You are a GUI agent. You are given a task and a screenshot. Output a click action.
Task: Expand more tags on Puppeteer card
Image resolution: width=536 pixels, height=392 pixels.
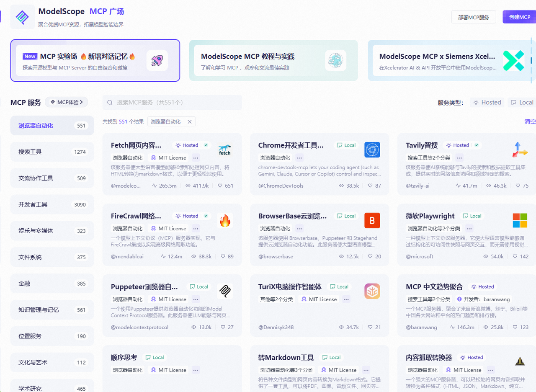[x=196, y=299]
